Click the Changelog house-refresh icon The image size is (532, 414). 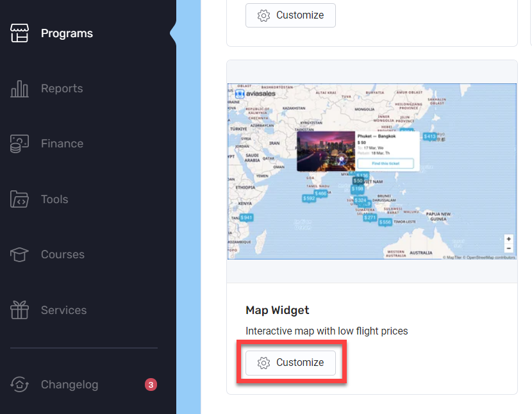[x=19, y=385]
